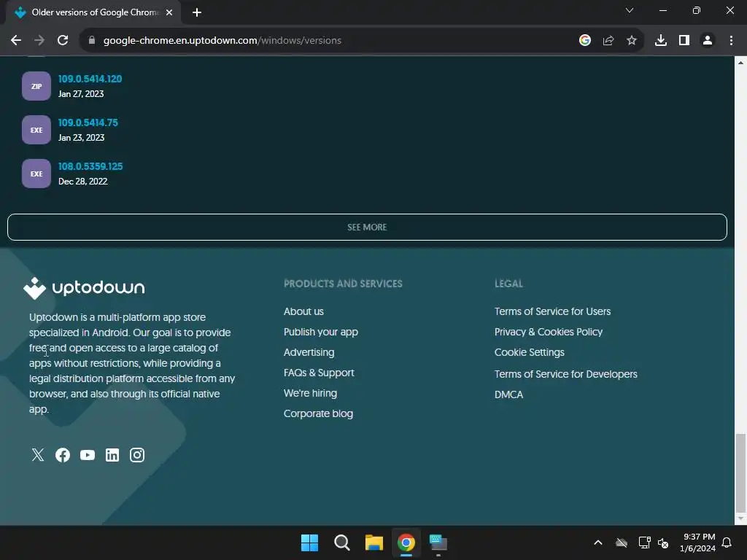Open FAQs & Support link
The width and height of the screenshot is (747, 560).
(x=319, y=373)
